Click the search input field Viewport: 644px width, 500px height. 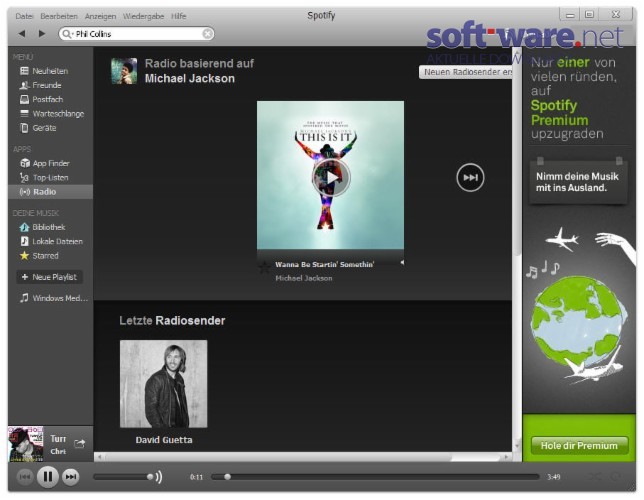click(136, 34)
